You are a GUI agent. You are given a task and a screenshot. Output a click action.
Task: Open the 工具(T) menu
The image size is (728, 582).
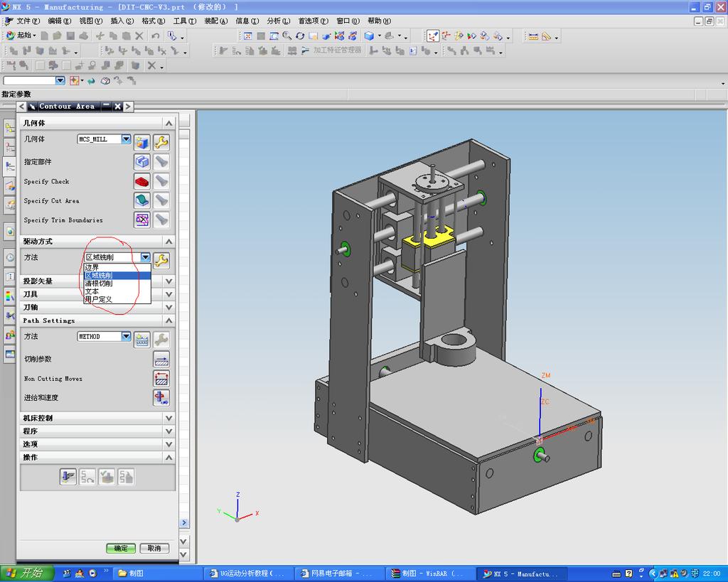click(x=184, y=21)
